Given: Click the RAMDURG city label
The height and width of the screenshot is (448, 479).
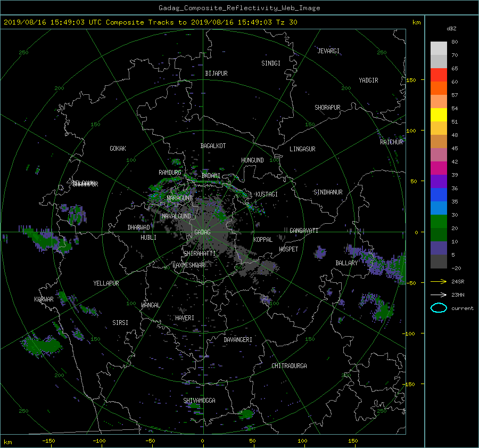Looking at the screenshot, I should pyautogui.click(x=170, y=173).
